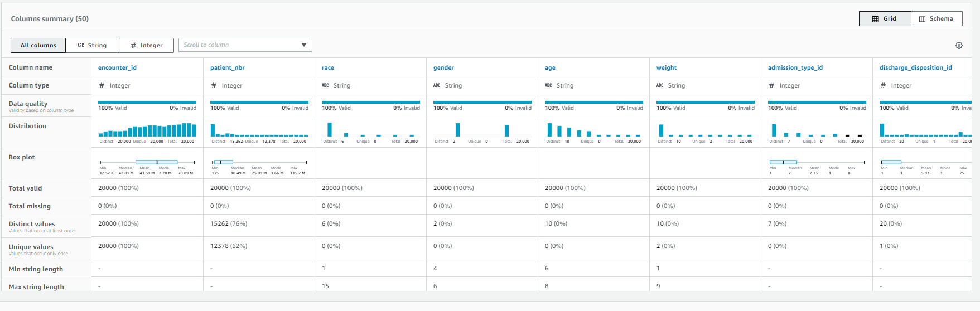Click the ABC icon on the String filter
This screenshot has height=311, width=980.
coord(80,46)
